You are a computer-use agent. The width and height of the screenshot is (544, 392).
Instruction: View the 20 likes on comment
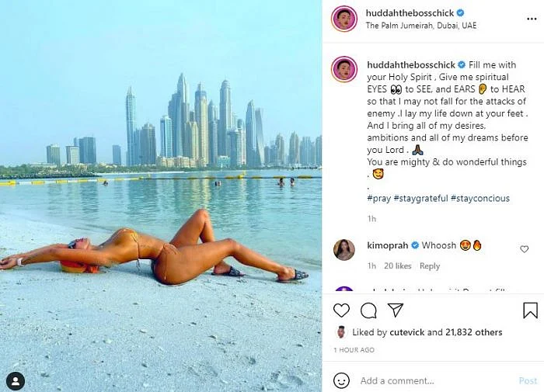click(x=398, y=266)
